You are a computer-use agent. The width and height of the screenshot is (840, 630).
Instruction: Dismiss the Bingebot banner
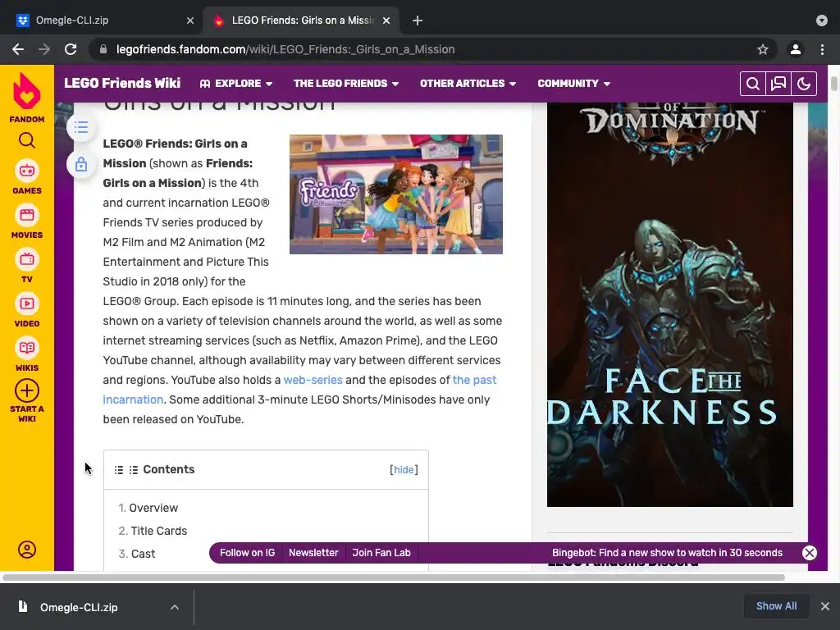[810, 553]
